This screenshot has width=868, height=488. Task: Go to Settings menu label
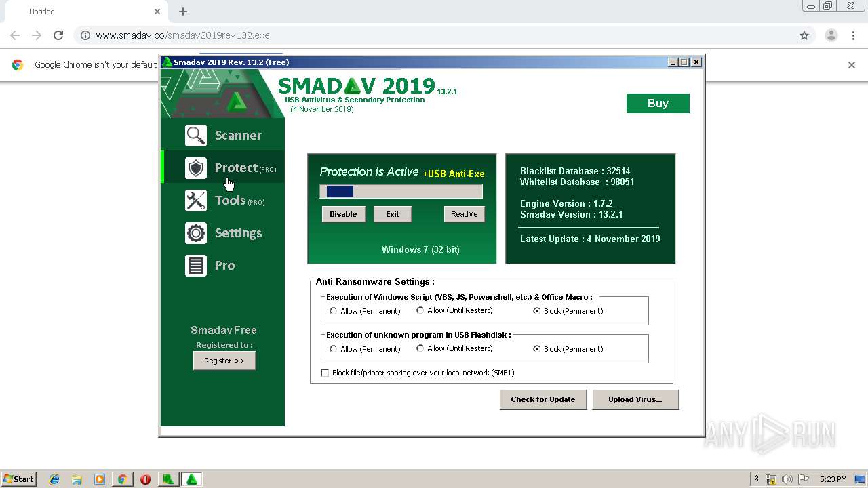(x=238, y=233)
